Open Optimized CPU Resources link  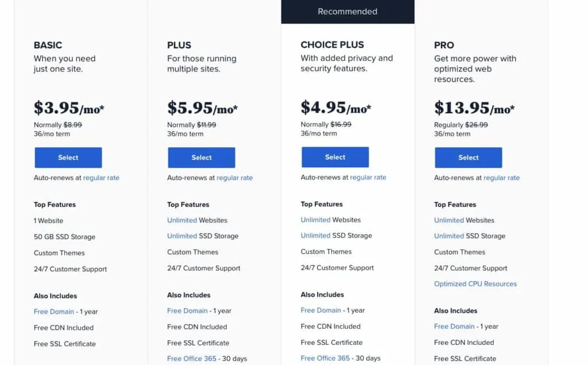pyautogui.click(x=475, y=284)
